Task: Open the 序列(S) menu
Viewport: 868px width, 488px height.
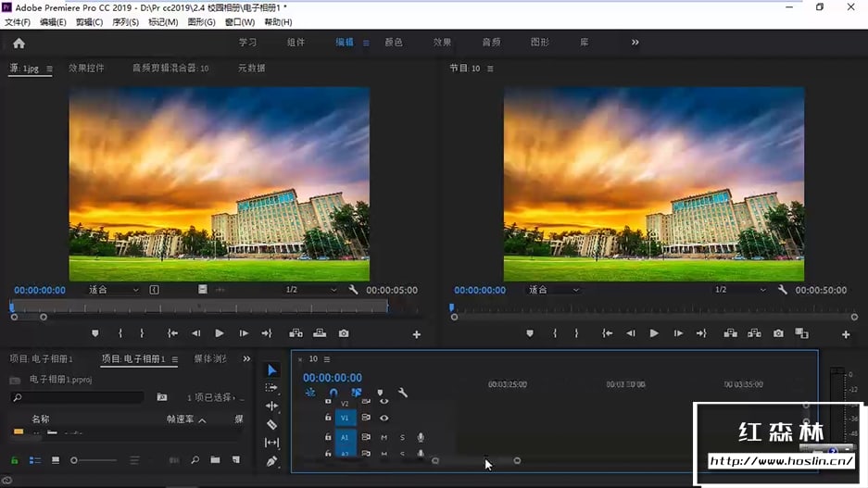Action: (x=125, y=22)
